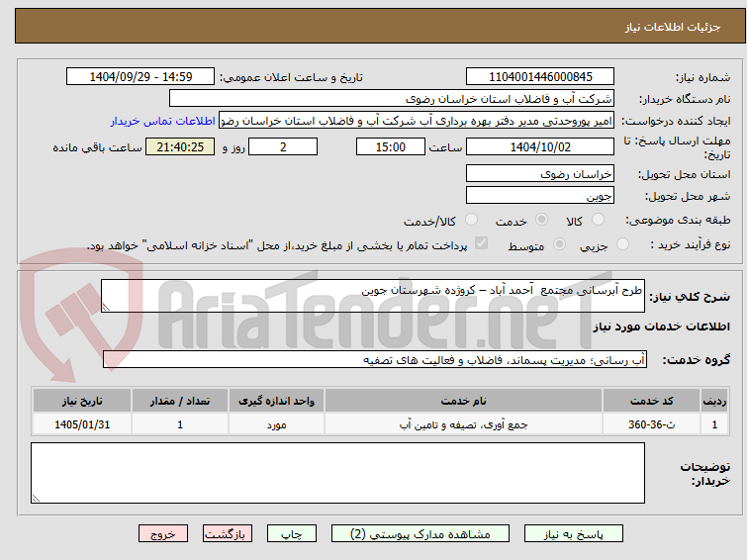This screenshot has height=560, width=747.
Task: Click the نام خدمت column header
Action: 464,401
